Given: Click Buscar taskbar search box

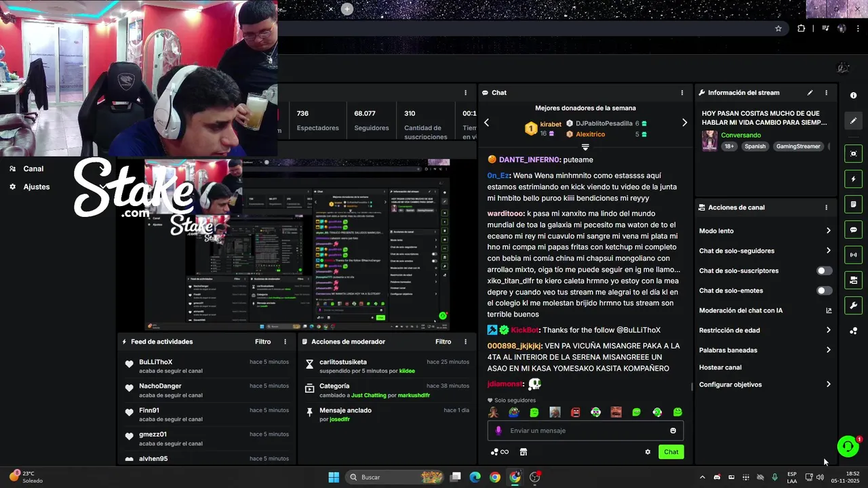Looking at the screenshot, I should click(395, 477).
